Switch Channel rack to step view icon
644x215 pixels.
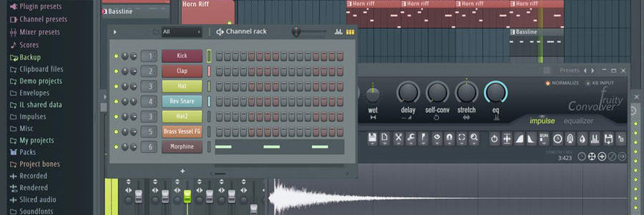tap(350, 32)
